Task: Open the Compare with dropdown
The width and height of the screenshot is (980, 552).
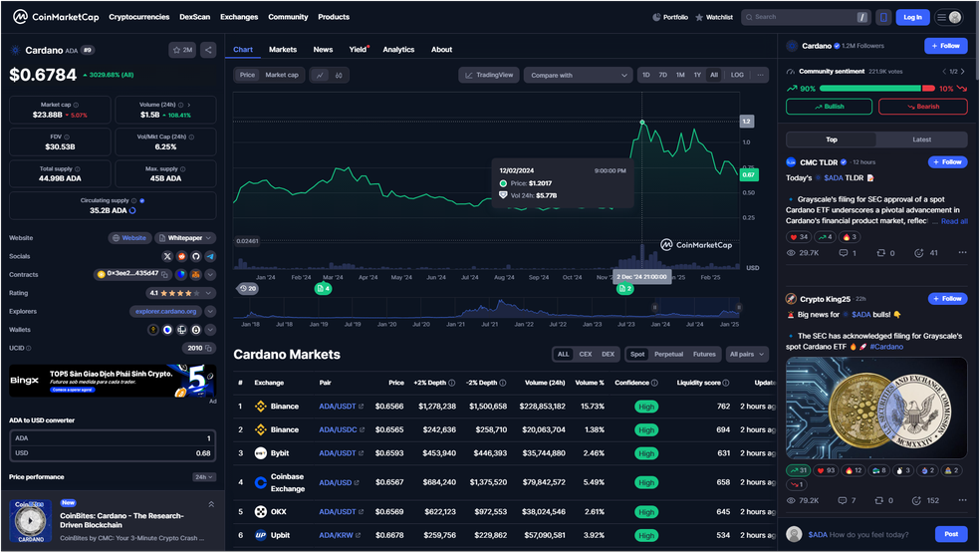Action: click(578, 75)
